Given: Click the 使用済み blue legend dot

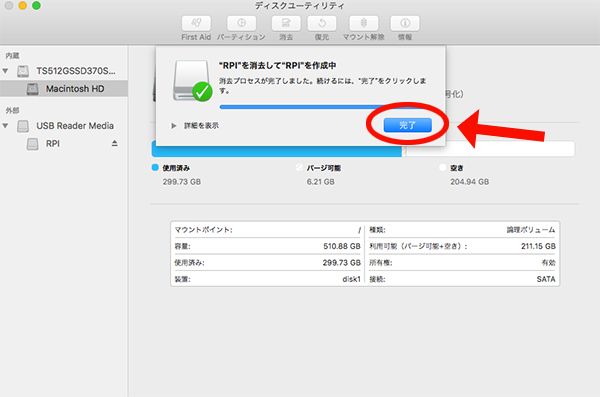Looking at the screenshot, I should pos(155,167).
